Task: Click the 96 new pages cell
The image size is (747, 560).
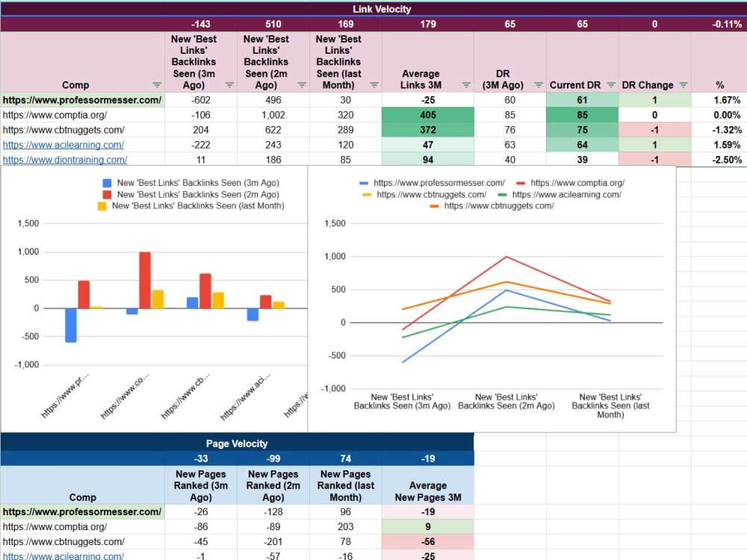Action: tap(345, 512)
